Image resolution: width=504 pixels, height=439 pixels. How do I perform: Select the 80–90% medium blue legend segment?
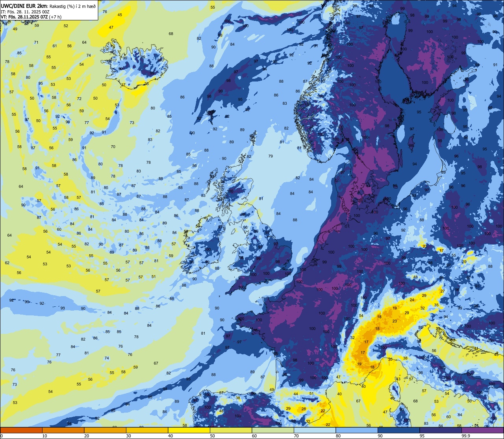pyautogui.click(x=357, y=430)
